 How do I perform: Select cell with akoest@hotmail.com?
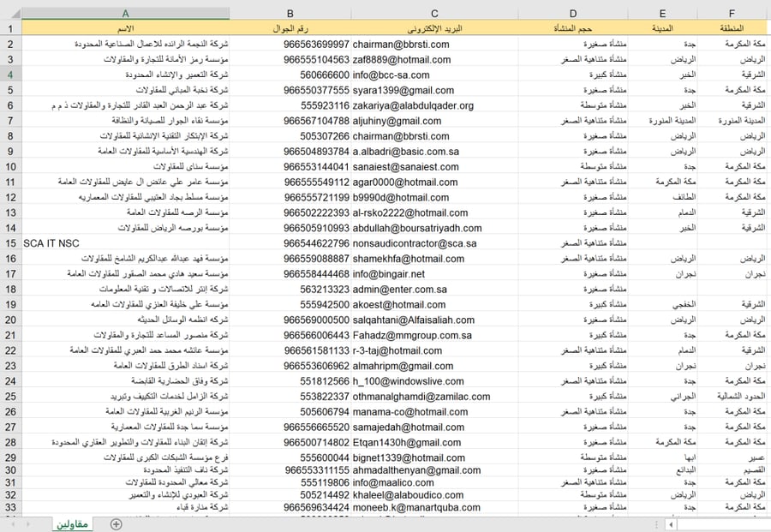pyautogui.click(x=434, y=304)
